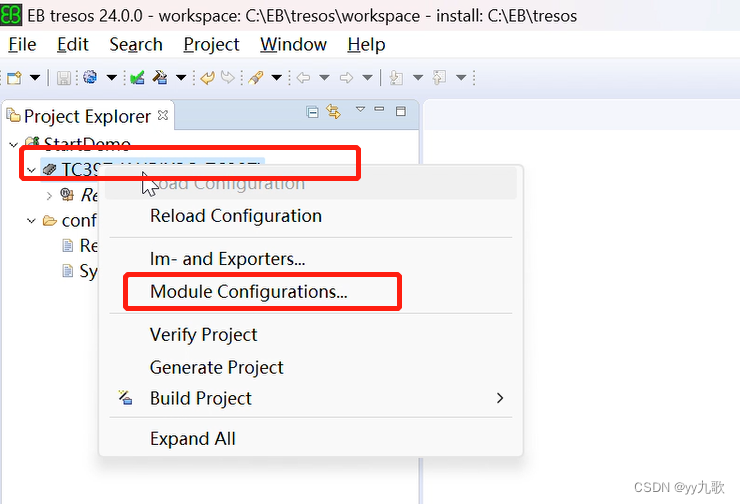
Task: Click the Forward navigation arrow icon
Action: pyautogui.click(x=346, y=77)
